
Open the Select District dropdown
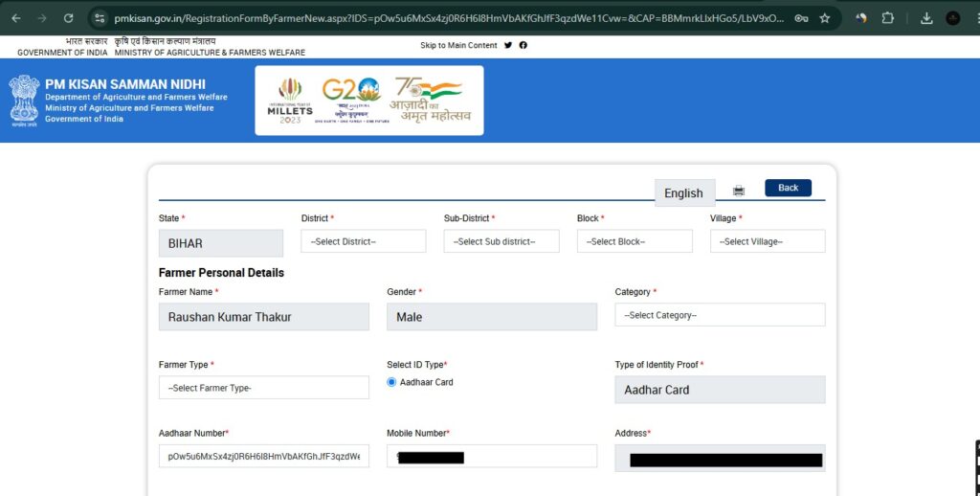(x=363, y=241)
